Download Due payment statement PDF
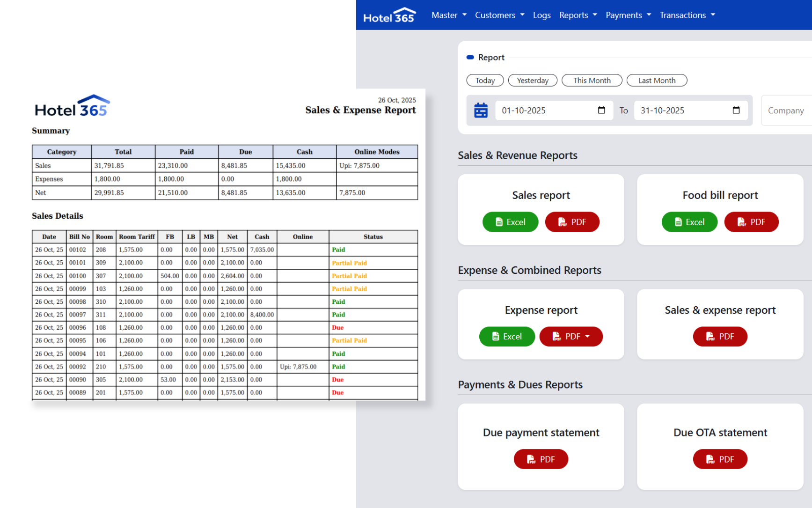Viewport: 812px width, 508px height. [541, 459]
